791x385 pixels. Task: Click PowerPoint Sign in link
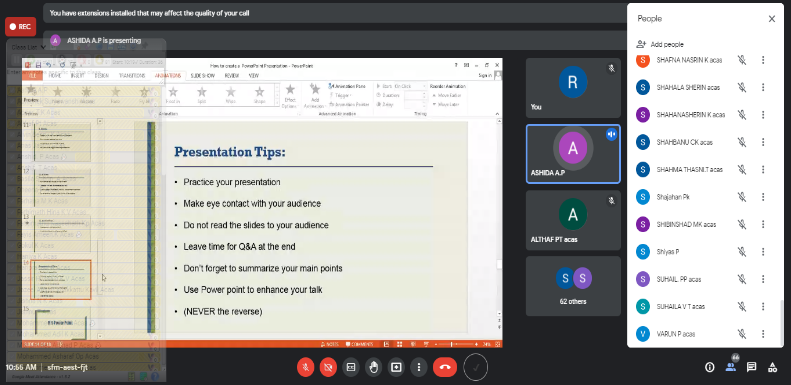tap(484, 76)
